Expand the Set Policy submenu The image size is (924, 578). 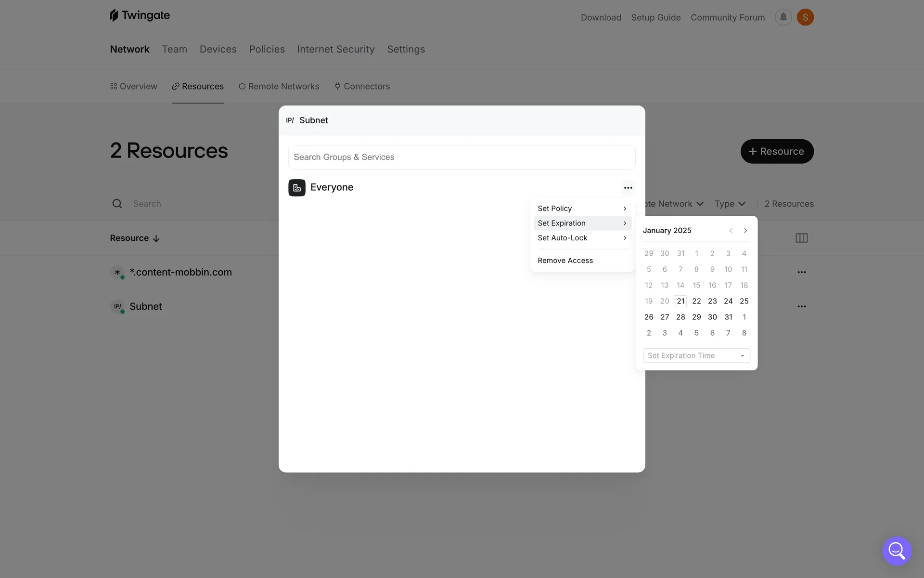pyautogui.click(x=582, y=209)
